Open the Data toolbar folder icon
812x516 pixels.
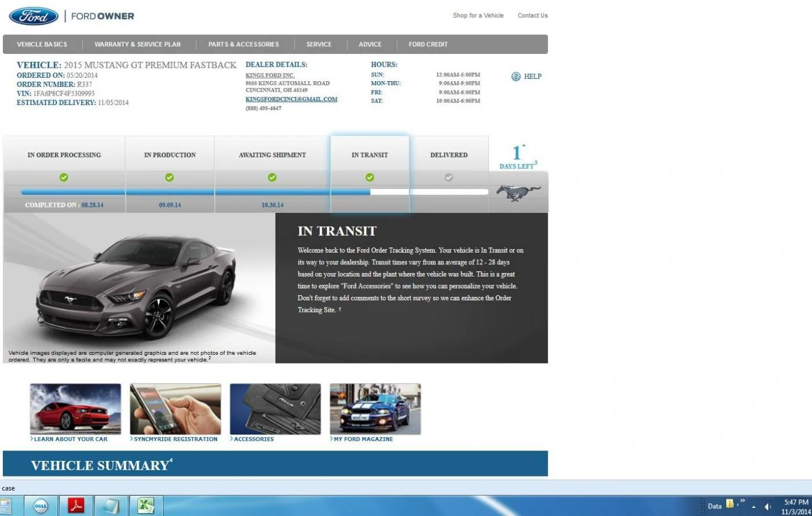pos(730,504)
